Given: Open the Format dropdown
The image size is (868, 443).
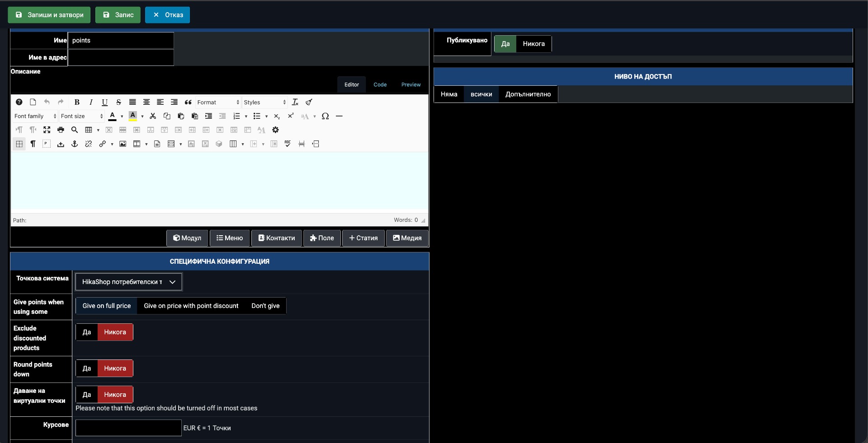Looking at the screenshot, I should tap(218, 103).
